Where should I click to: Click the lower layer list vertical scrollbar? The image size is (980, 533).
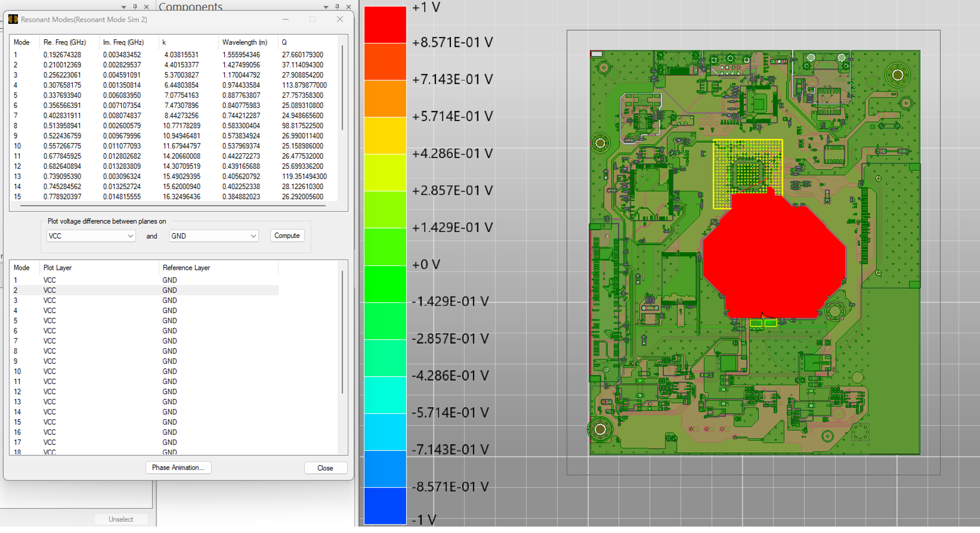tap(342, 333)
